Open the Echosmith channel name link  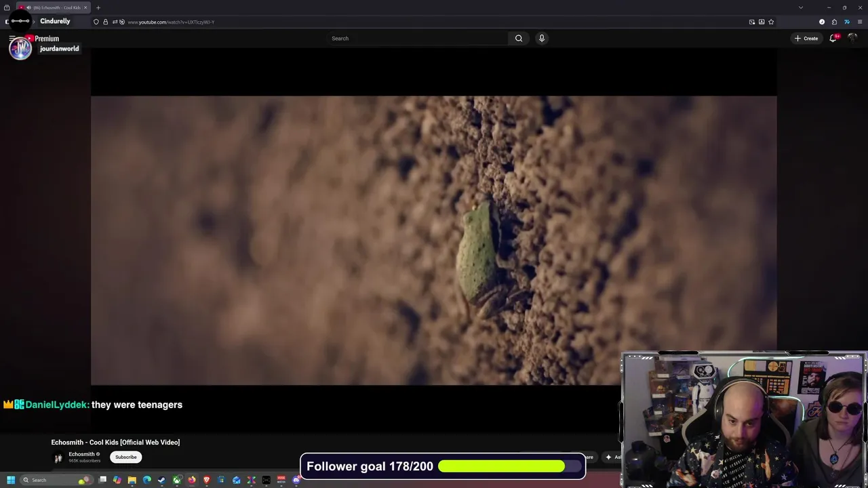coord(81,454)
